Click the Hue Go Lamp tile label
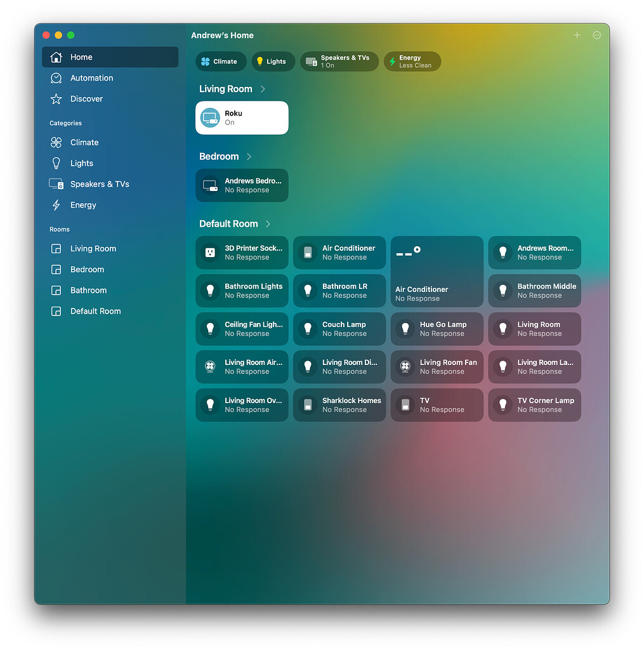 [443, 324]
